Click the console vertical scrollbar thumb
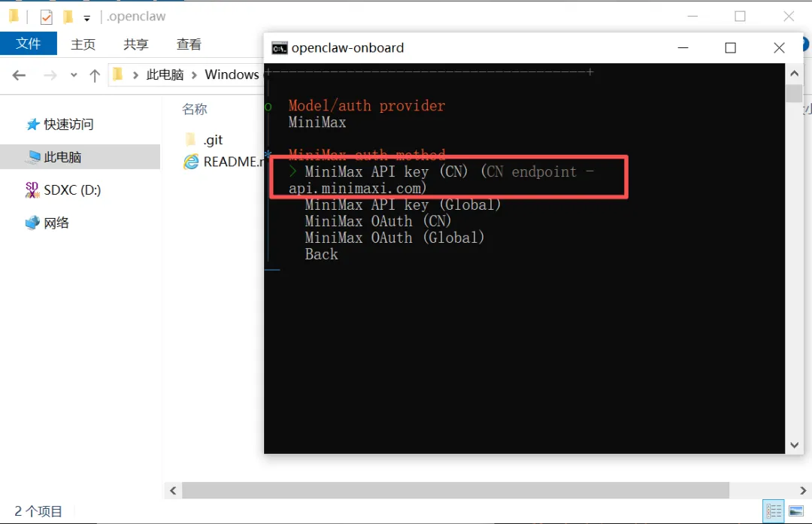The width and height of the screenshot is (812, 524). click(794, 93)
